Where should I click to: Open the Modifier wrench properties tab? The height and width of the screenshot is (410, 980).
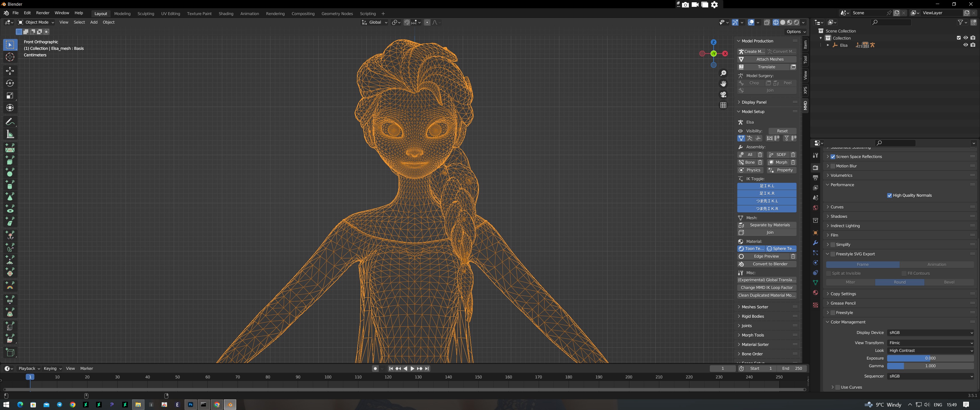pos(815,243)
